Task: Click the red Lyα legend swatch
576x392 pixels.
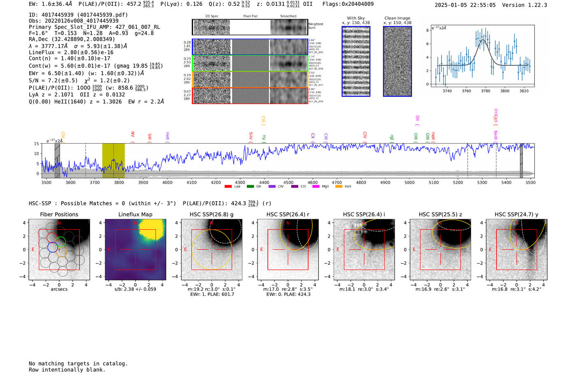Action: tap(228, 187)
